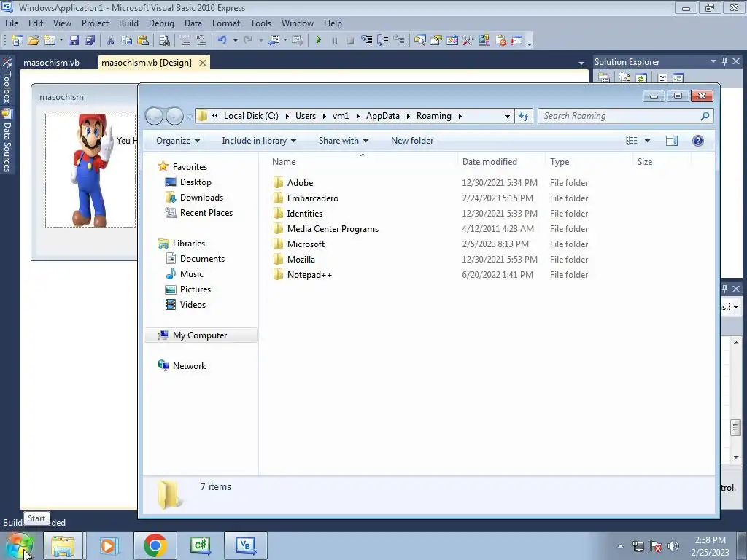Open the Undo history dropdown arrow
The image size is (747, 560).
tap(236, 41)
